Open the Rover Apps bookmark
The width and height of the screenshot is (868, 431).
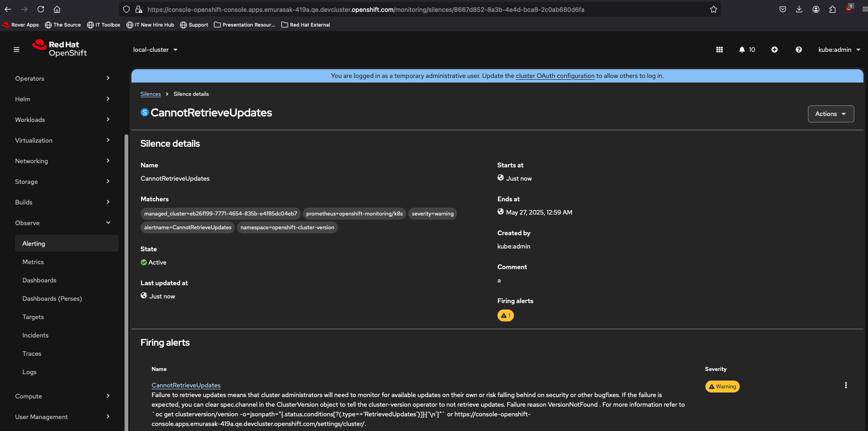point(21,25)
